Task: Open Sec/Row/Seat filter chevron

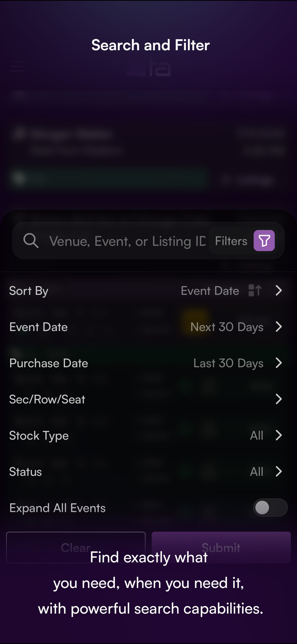Action: pyautogui.click(x=279, y=399)
